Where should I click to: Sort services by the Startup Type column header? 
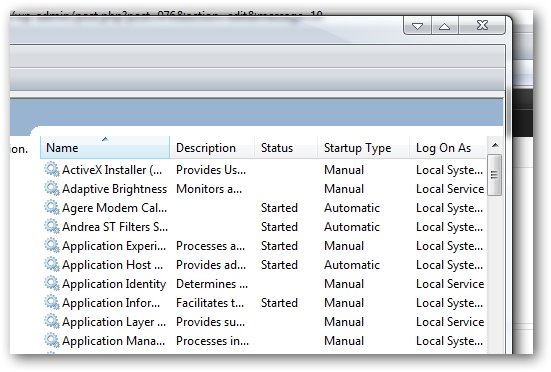click(x=364, y=148)
